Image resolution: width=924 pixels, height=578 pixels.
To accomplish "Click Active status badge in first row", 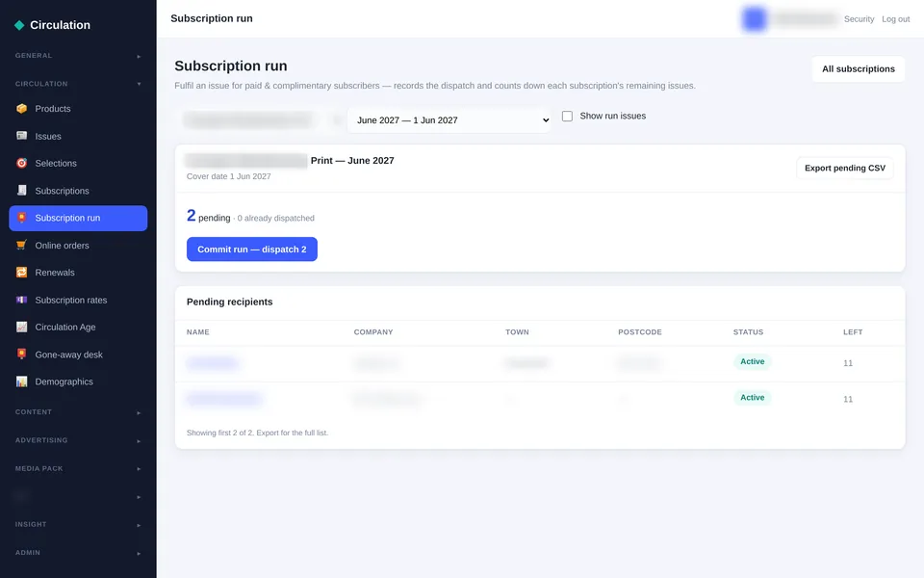I will [752, 361].
